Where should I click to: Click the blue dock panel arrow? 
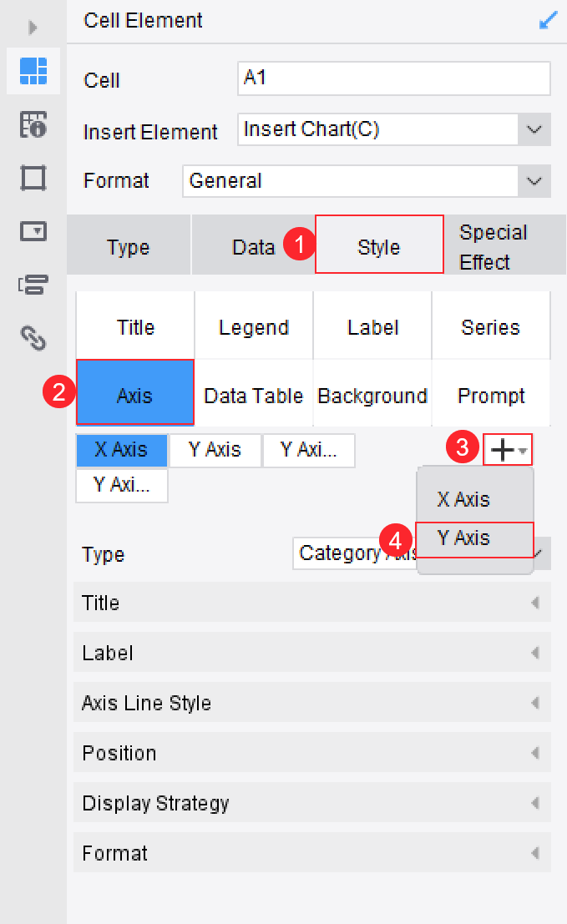pyautogui.click(x=548, y=21)
